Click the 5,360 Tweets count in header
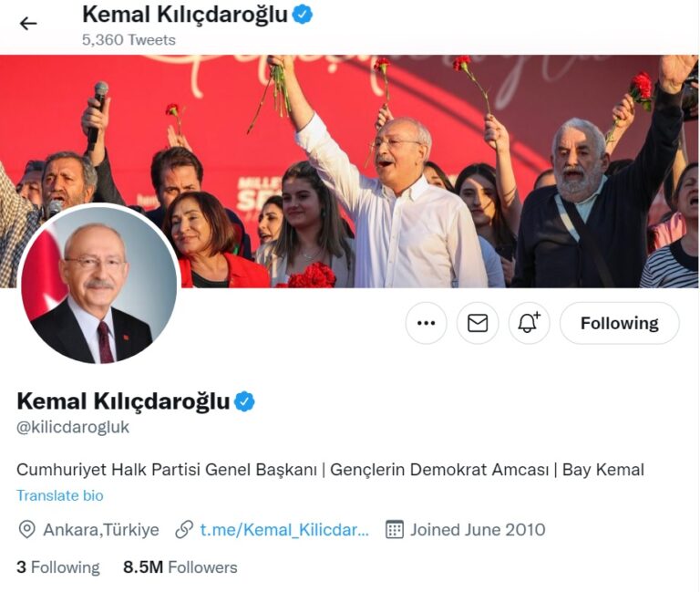This screenshot has width=700, height=592. (129, 40)
